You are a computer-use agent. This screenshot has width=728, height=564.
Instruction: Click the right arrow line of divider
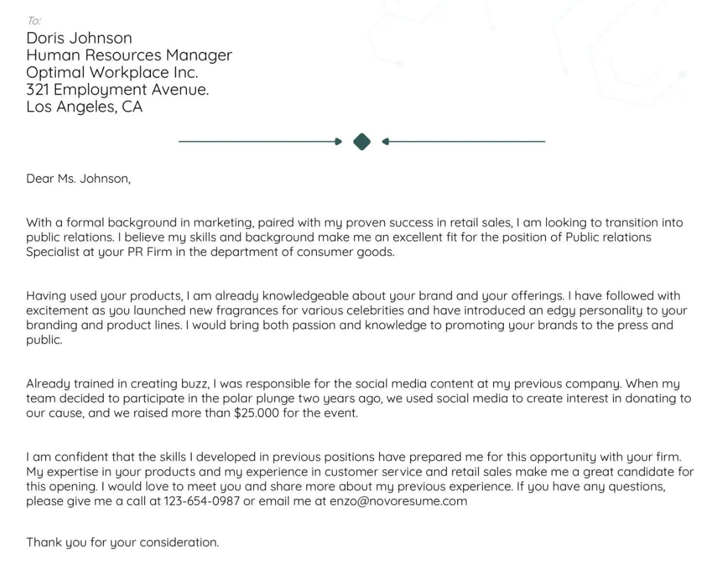[x=463, y=142]
